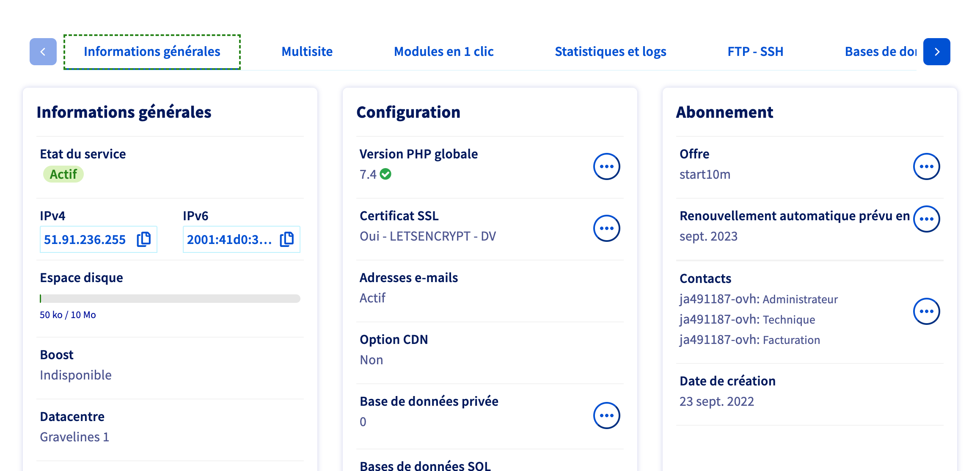Click the IPv4 address 51.91.236.255 field
Screen dimensions: 980x471
click(x=85, y=239)
